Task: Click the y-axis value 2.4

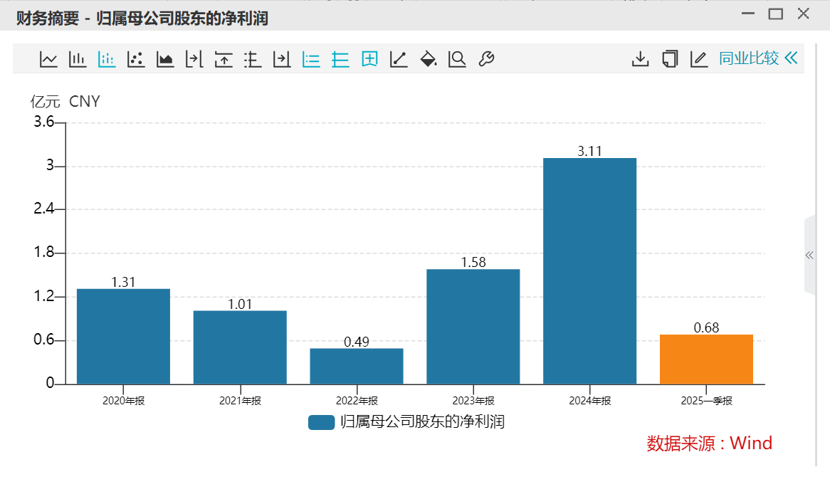Action: click(x=44, y=209)
